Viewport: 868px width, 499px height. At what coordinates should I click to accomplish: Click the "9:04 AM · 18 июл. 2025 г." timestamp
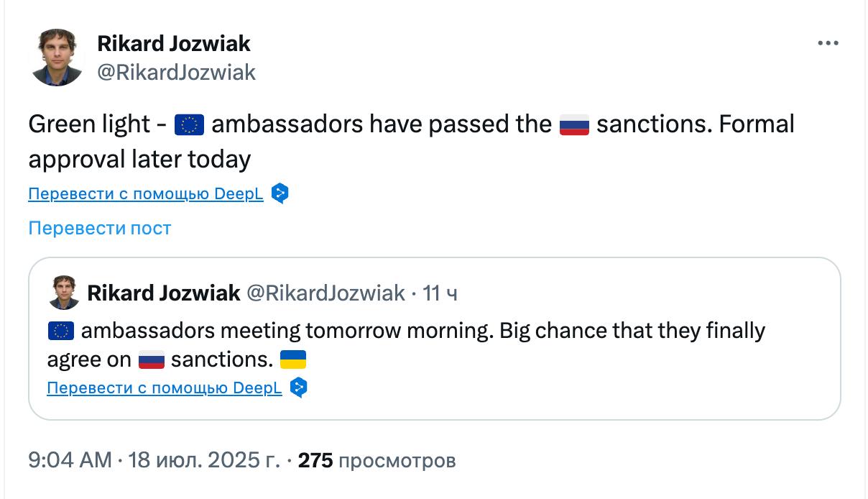(154, 460)
